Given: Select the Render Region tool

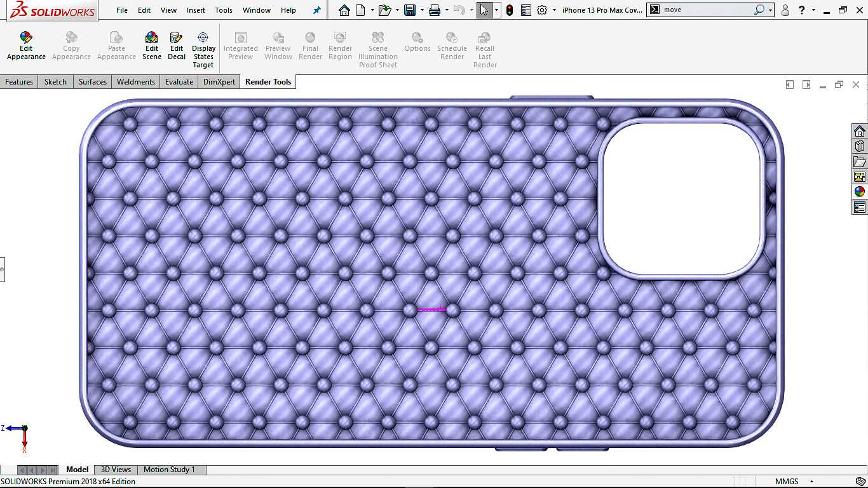Looking at the screenshot, I should [340, 46].
